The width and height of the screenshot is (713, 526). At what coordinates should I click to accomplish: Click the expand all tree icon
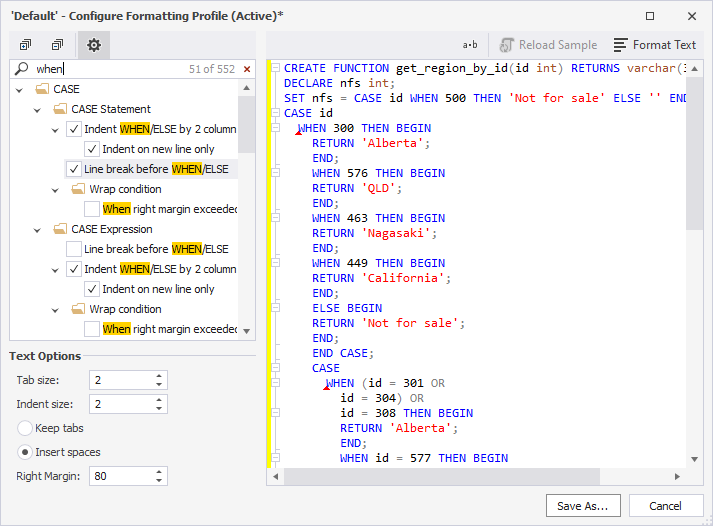coord(25,45)
